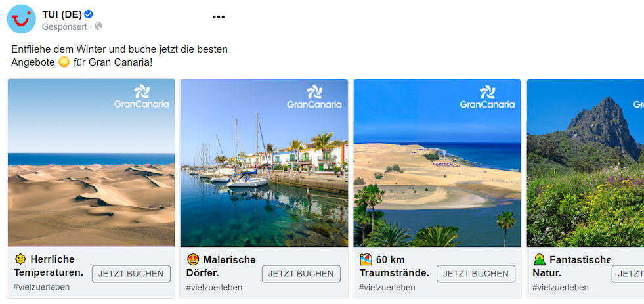
Task: Click the partially visible button under Fantastische Natur
Action: click(628, 274)
